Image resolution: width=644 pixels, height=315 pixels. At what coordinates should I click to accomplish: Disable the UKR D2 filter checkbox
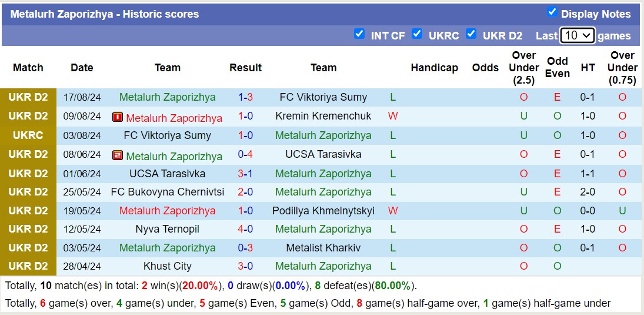471,34
